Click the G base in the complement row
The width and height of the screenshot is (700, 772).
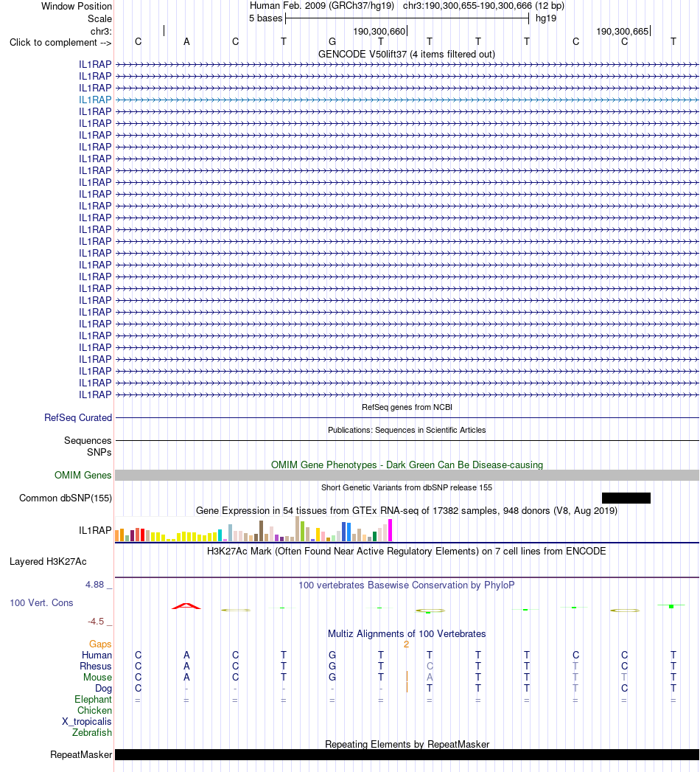tap(332, 41)
